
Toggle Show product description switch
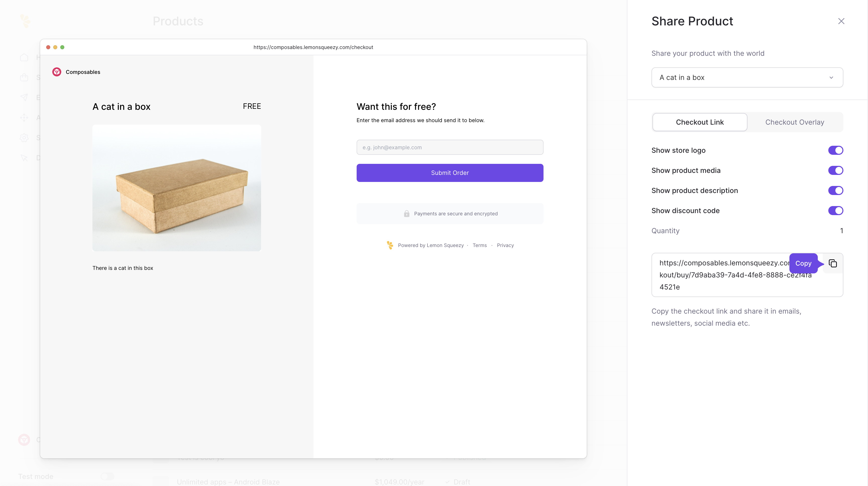836,190
